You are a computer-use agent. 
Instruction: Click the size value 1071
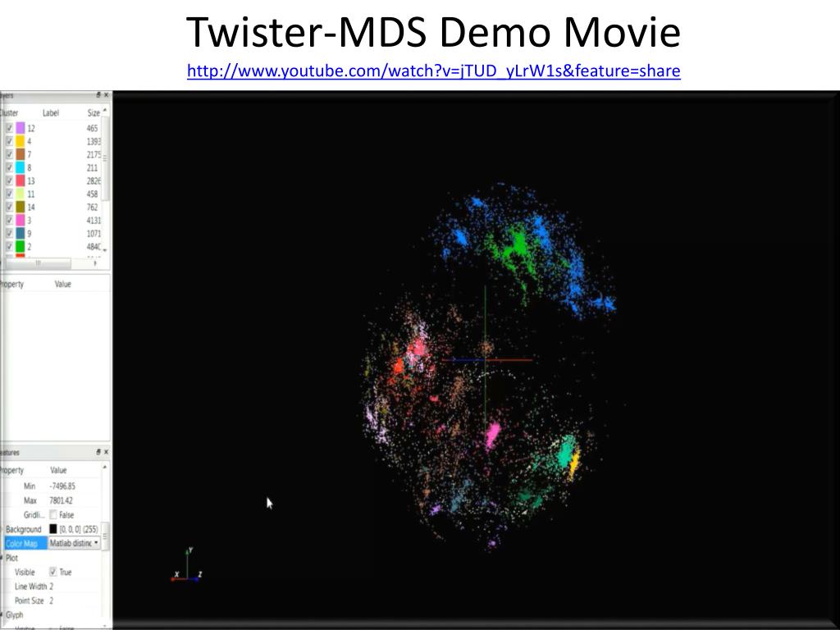[94, 233]
